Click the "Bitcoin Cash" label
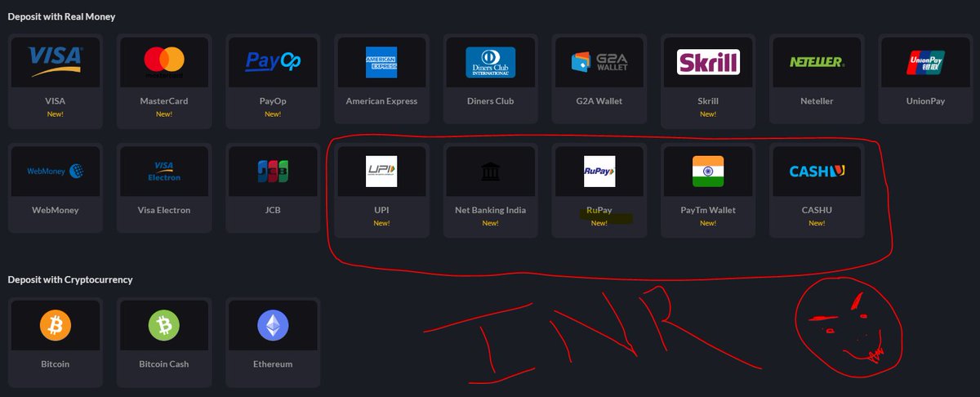Viewport: 980px width, 397px height. click(164, 364)
